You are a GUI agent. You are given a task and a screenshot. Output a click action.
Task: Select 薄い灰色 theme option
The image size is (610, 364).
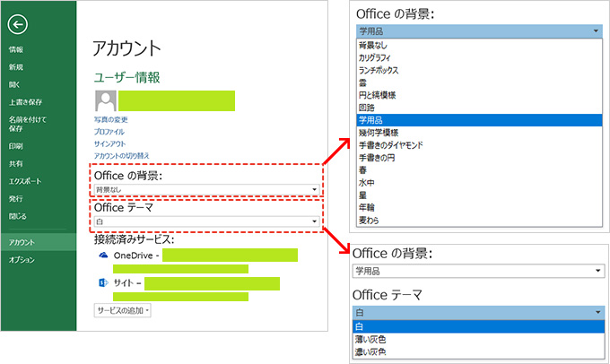click(478, 339)
